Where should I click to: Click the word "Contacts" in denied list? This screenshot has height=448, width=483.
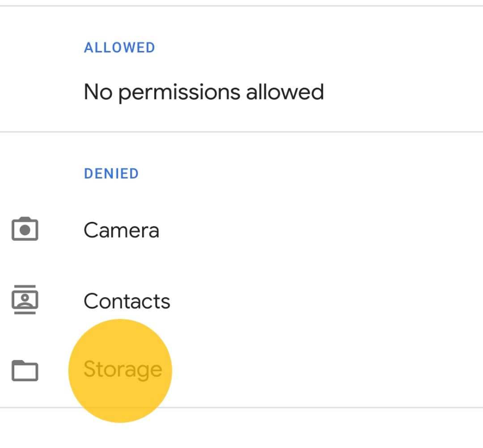point(127,301)
